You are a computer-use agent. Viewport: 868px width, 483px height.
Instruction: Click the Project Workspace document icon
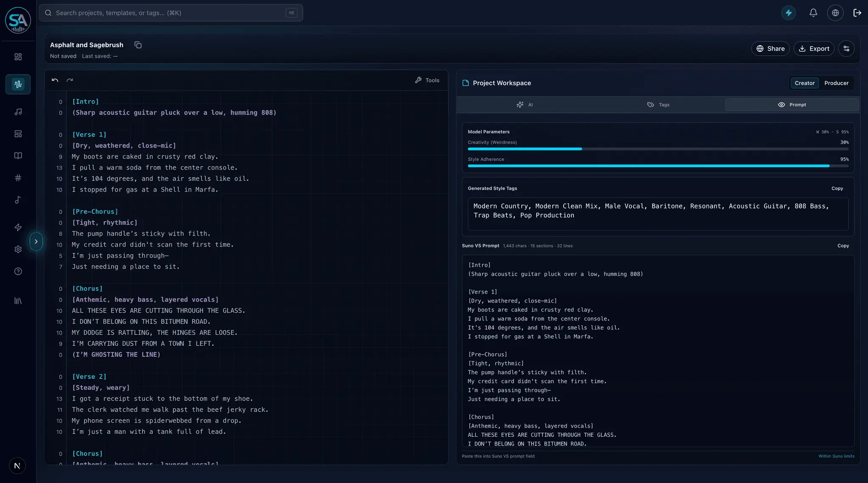465,83
